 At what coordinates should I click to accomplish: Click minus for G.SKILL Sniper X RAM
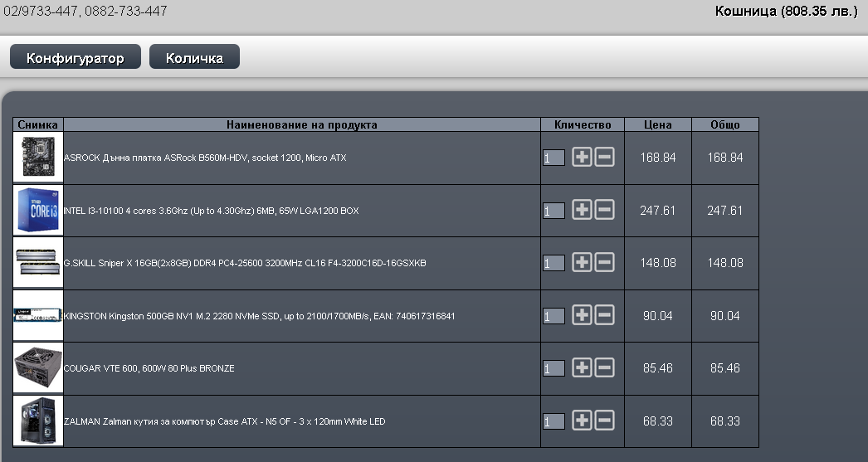[604, 262]
